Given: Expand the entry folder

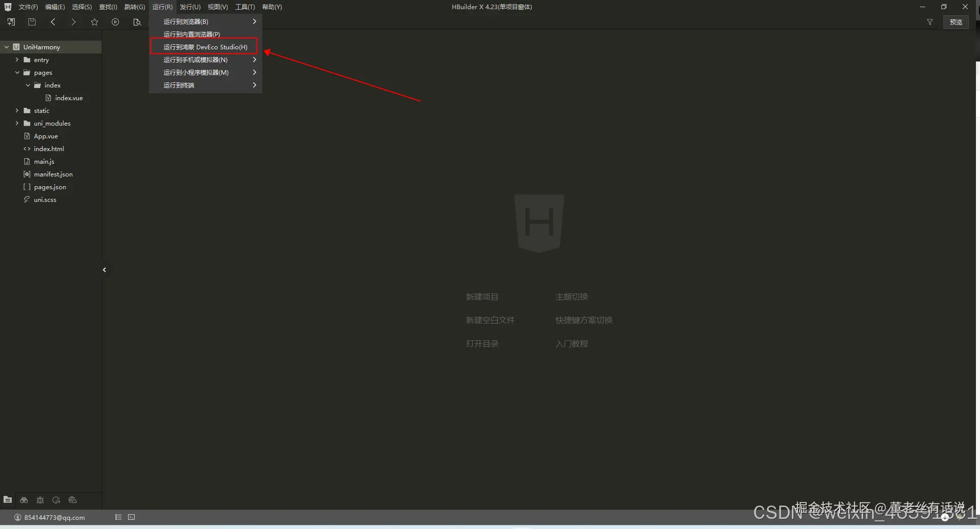Looking at the screenshot, I should 17,60.
